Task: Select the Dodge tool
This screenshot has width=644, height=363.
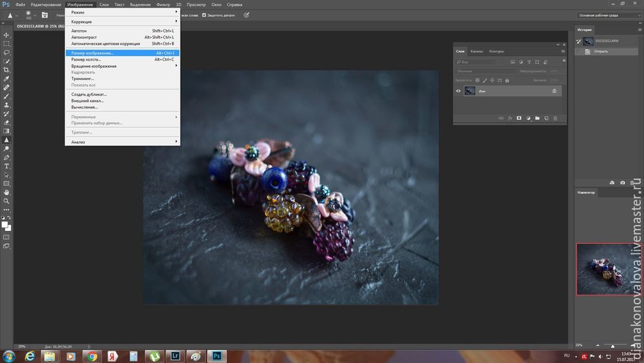Action: pos(6,149)
